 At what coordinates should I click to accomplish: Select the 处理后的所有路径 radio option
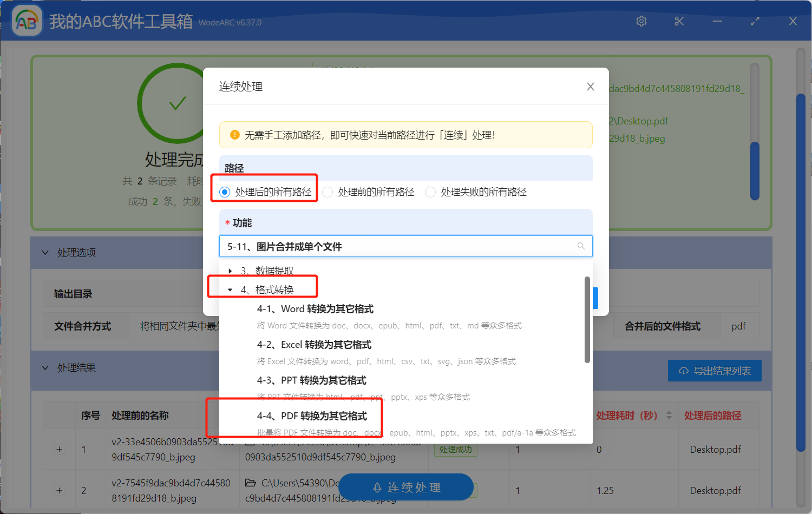(x=224, y=192)
